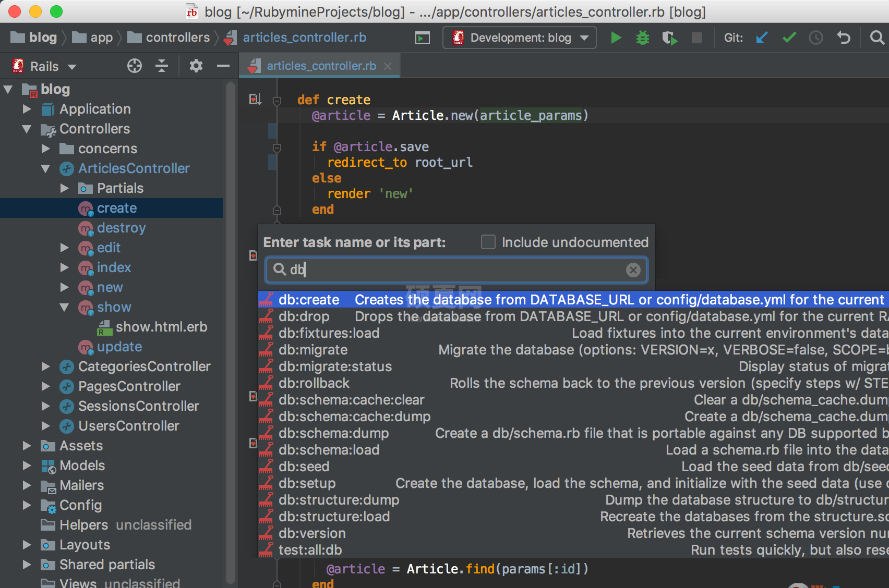Viewport: 889px width, 588px height.
Task: Fold the def create method in gutter
Action: pyautogui.click(x=277, y=101)
